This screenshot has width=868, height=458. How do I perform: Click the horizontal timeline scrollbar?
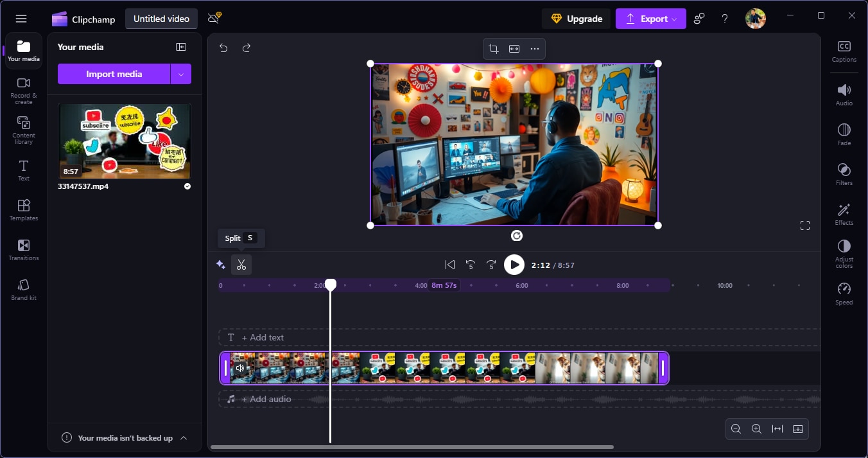(412, 447)
